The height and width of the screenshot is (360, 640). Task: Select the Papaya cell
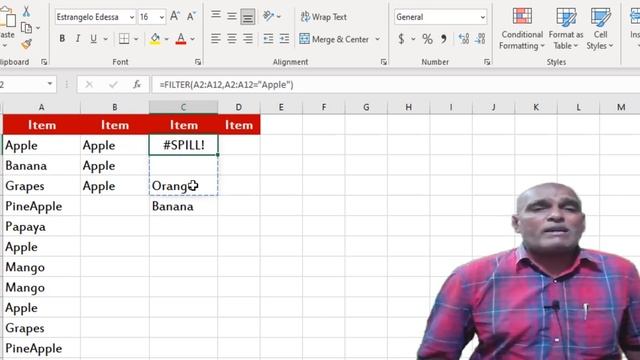coord(42,227)
